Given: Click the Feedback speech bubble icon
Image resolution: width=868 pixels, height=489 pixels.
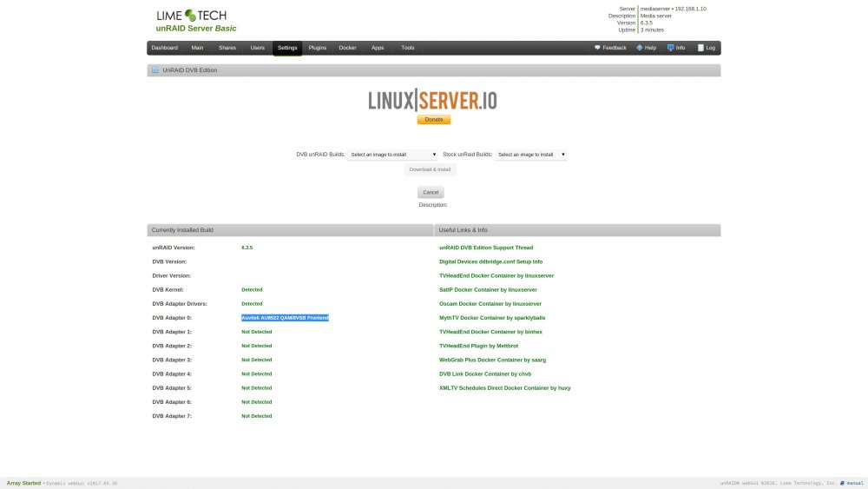Looking at the screenshot, I should [x=597, y=48].
